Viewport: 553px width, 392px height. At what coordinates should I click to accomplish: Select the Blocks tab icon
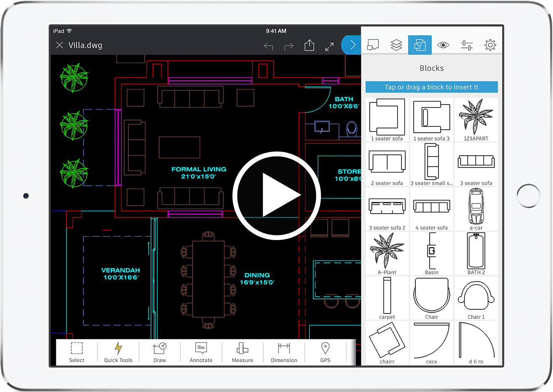click(x=420, y=45)
